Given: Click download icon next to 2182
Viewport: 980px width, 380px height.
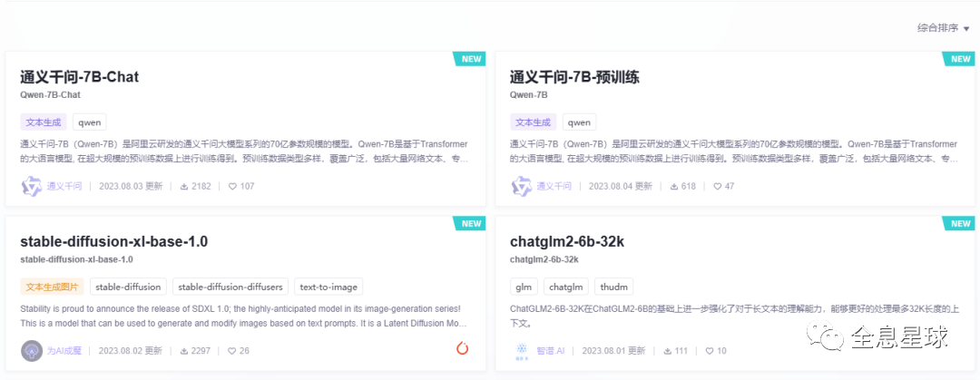Looking at the screenshot, I should [x=184, y=186].
